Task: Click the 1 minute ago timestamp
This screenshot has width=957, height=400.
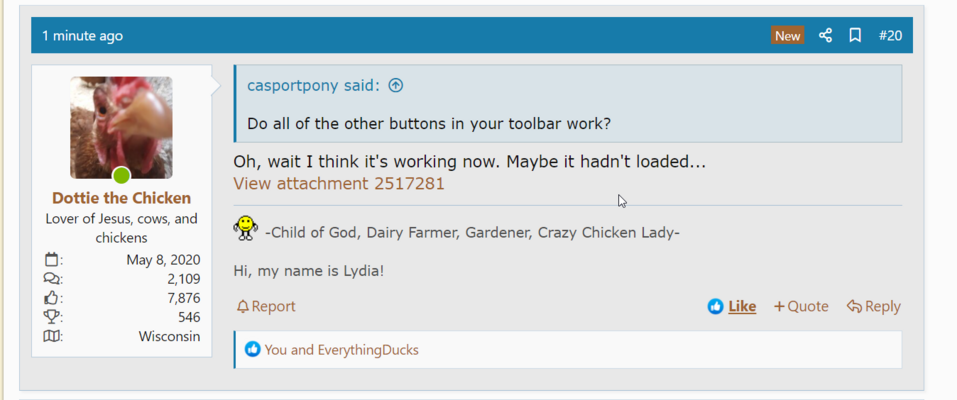Action: click(82, 36)
